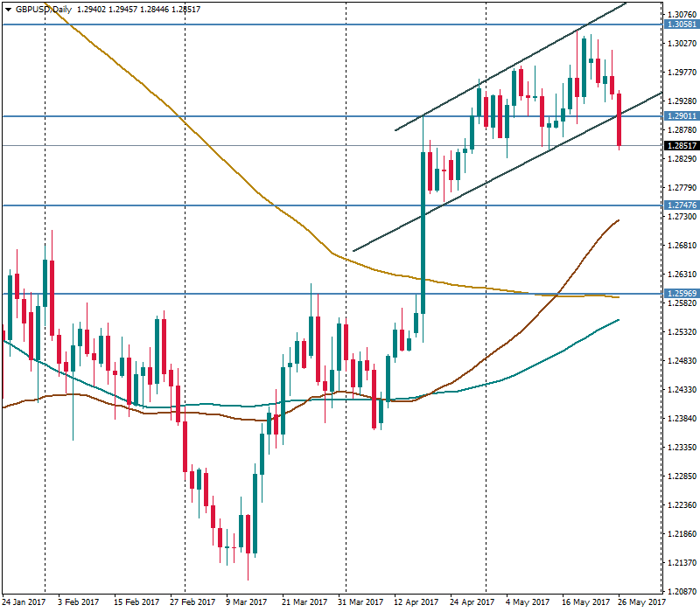Click the black 1.28517 current price label
This screenshot has width=700, height=612.
pos(681,146)
